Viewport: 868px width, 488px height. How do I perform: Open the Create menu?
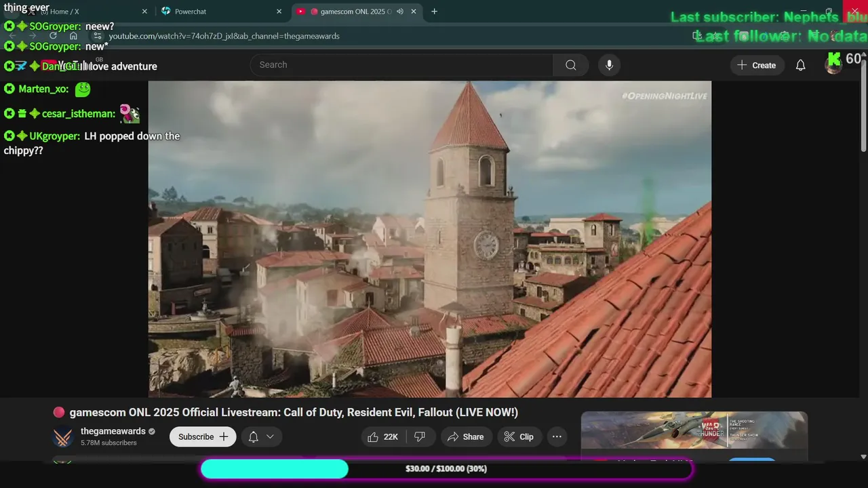click(x=757, y=65)
